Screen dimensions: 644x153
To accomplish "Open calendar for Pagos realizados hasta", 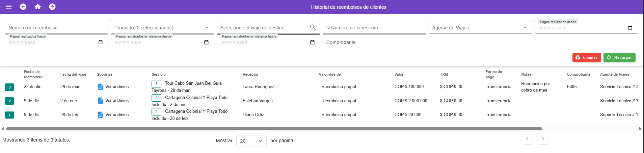I will 100,42.
